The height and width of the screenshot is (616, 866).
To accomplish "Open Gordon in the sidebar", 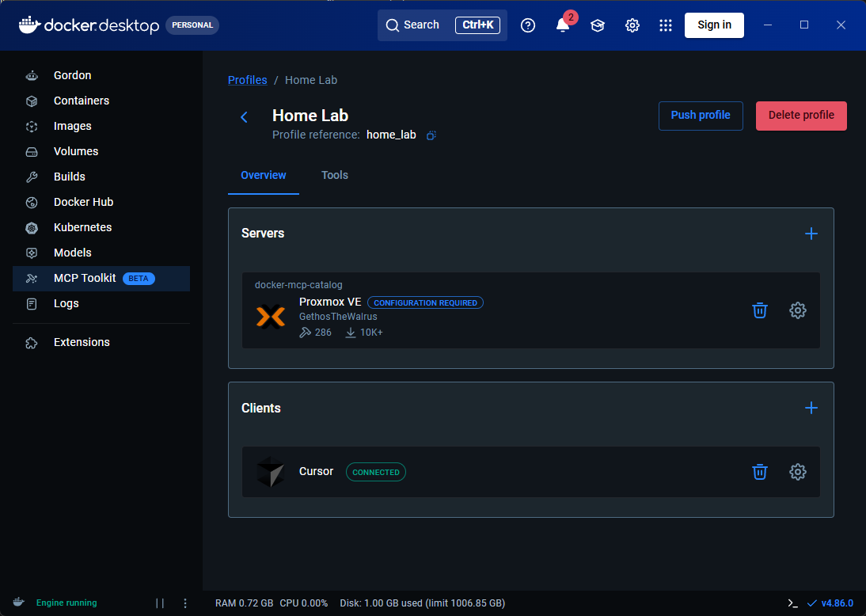I will click(x=101, y=75).
